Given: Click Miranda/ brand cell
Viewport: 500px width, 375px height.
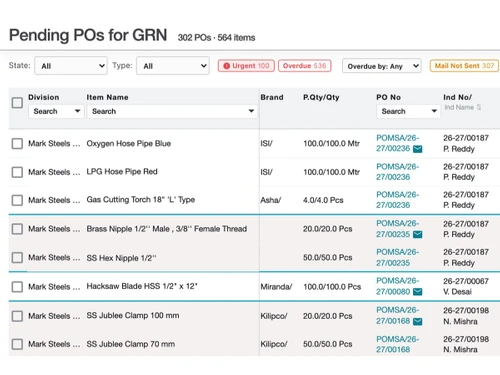Looking at the screenshot, I should point(276,287).
